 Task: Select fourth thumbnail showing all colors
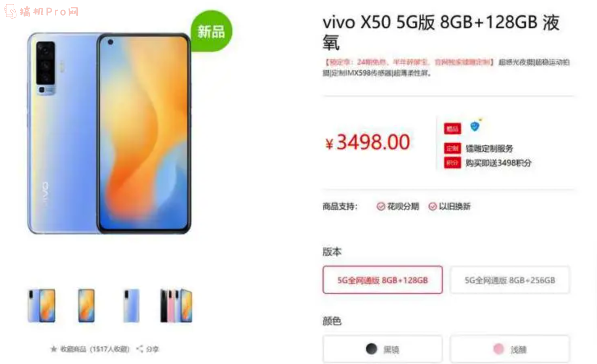(x=176, y=305)
